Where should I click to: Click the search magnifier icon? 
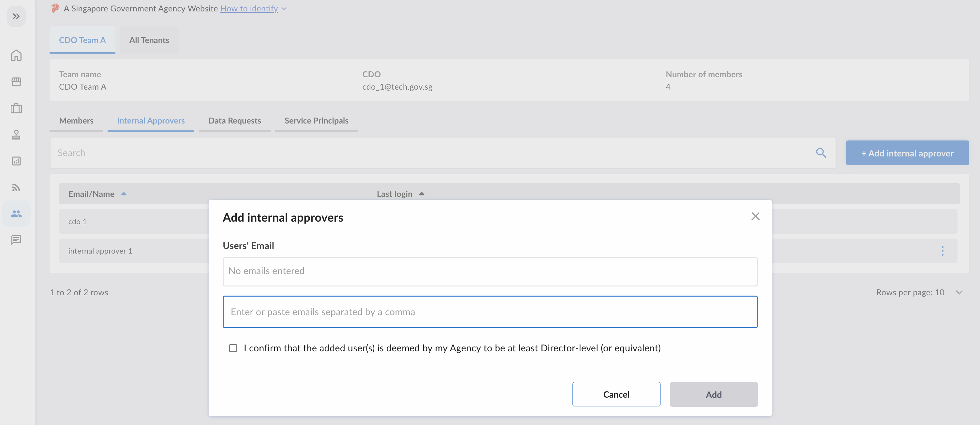pos(821,153)
